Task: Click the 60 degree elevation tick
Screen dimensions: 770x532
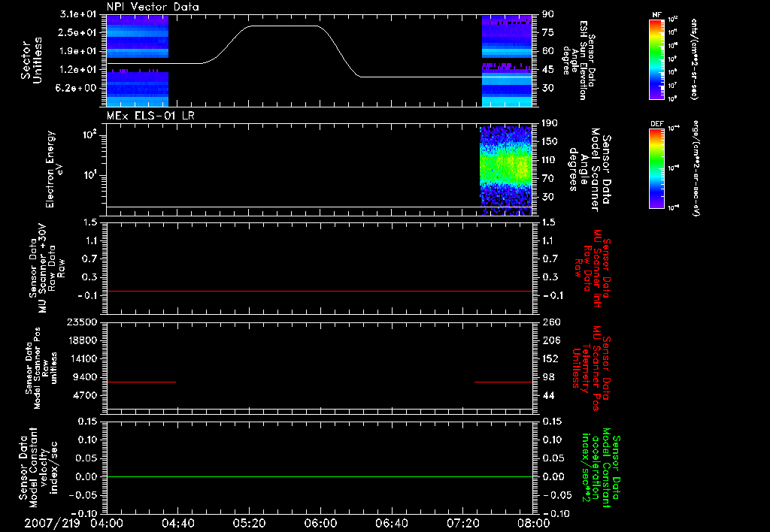Action: (x=548, y=51)
